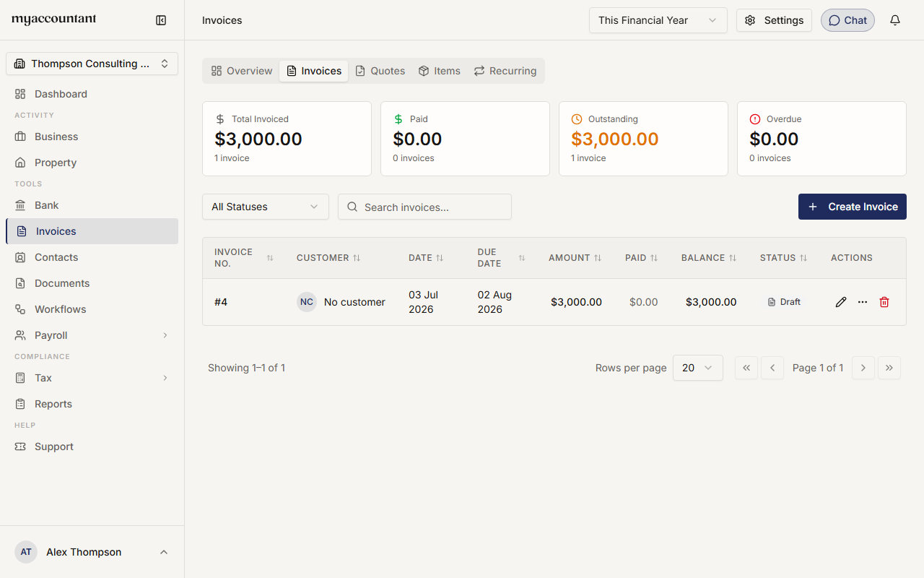The height and width of the screenshot is (578, 924).
Task: Click Outstanding $3,000.00 card
Action: point(643,139)
